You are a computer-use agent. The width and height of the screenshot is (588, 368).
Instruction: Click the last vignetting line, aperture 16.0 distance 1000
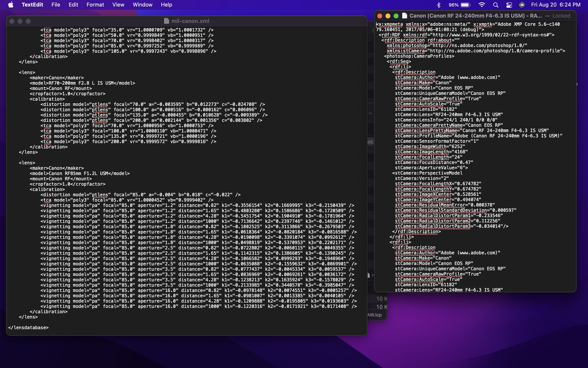point(199,306)
